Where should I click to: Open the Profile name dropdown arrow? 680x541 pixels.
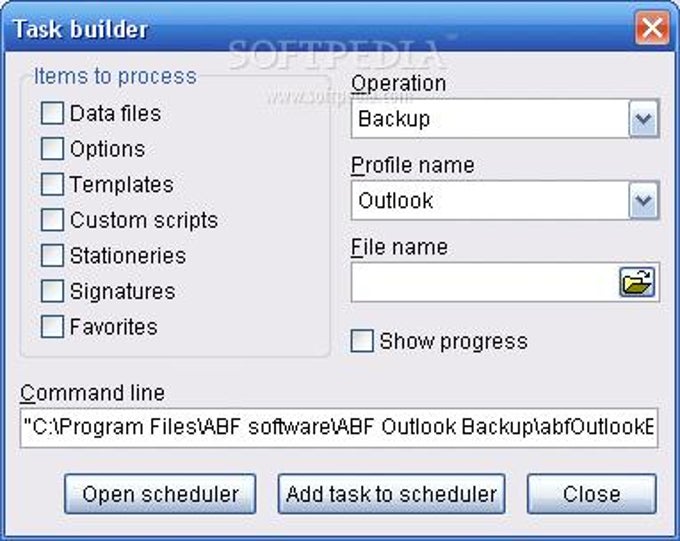pyautogui.click(x=643, y=202)
